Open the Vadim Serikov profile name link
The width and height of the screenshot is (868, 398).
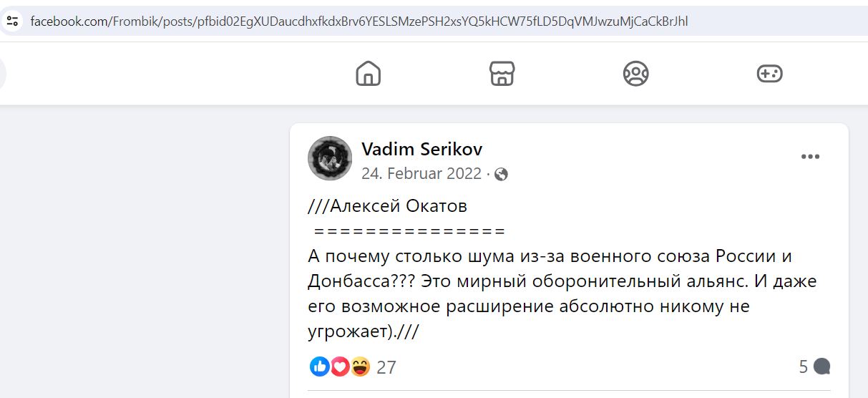point(421,149)
